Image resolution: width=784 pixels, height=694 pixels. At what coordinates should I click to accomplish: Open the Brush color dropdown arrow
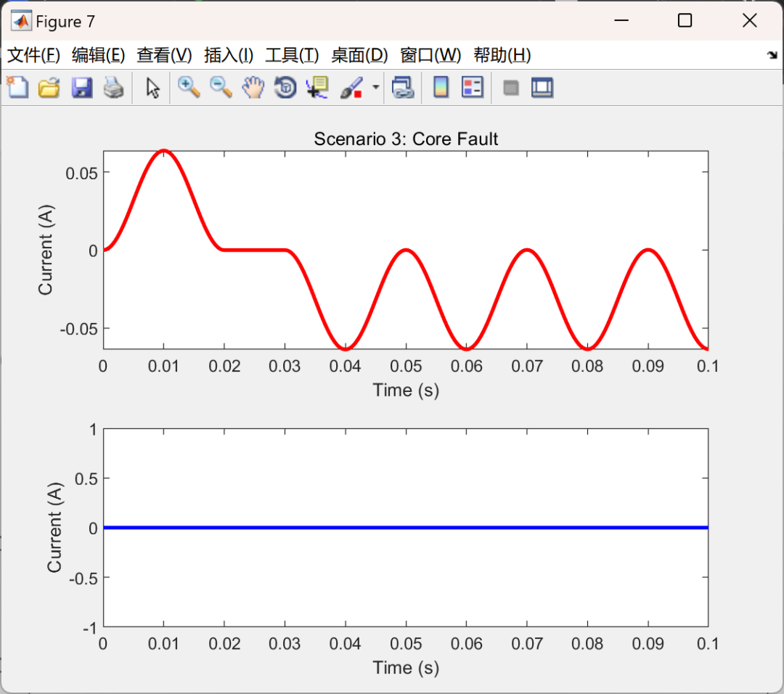pyautogui.click(x=375, y=88)
